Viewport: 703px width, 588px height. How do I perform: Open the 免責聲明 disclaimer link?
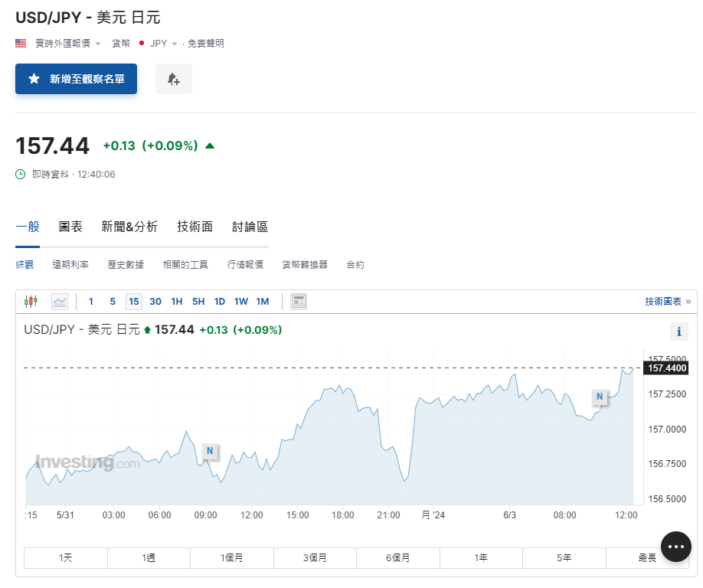[x=206, y=44]
